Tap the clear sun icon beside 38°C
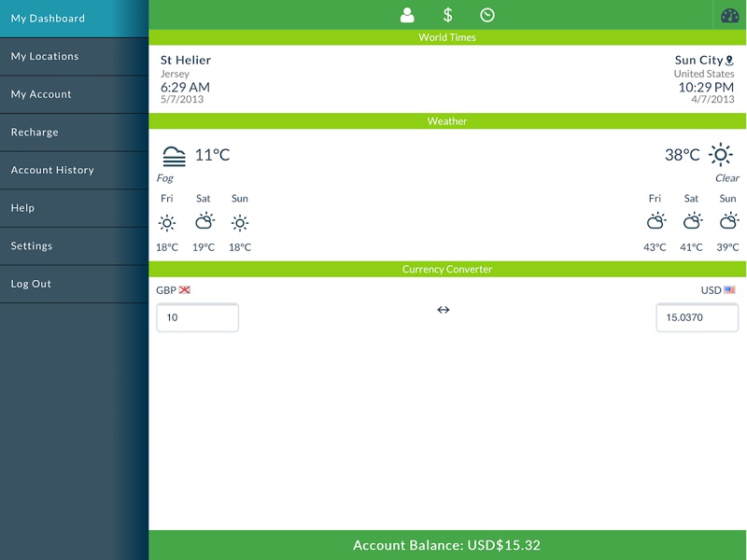 coord(720,155)
